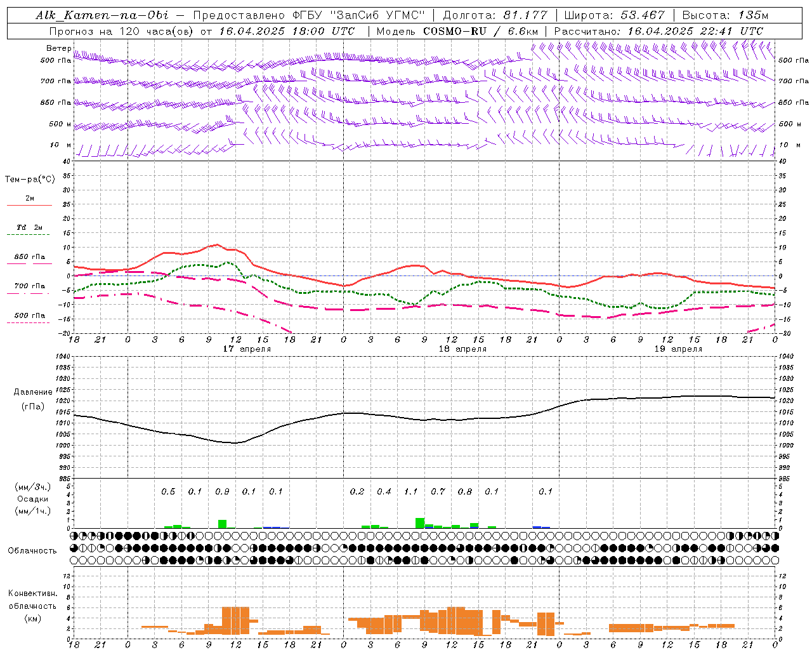The width and height of the screenshot is (812, 650).
Task: Click the precipitation value 0.9
Action: click(222, 491)
